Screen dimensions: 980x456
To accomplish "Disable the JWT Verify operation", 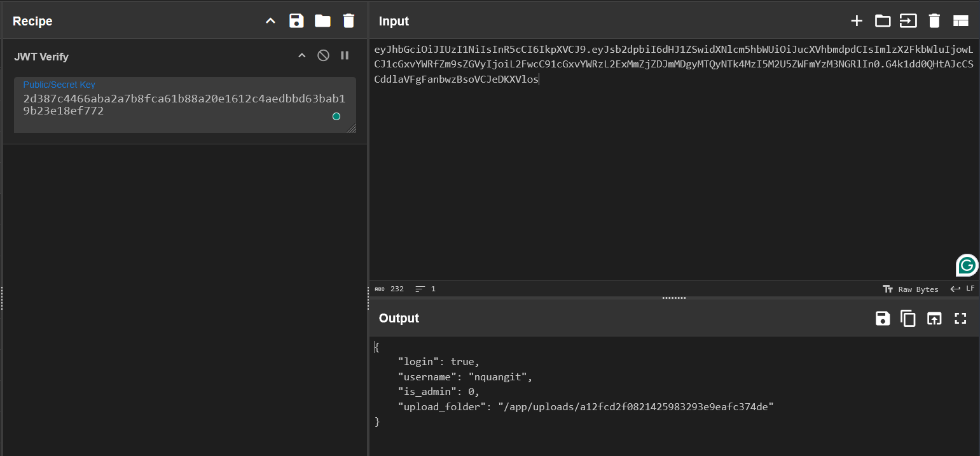I will point(323,55).
